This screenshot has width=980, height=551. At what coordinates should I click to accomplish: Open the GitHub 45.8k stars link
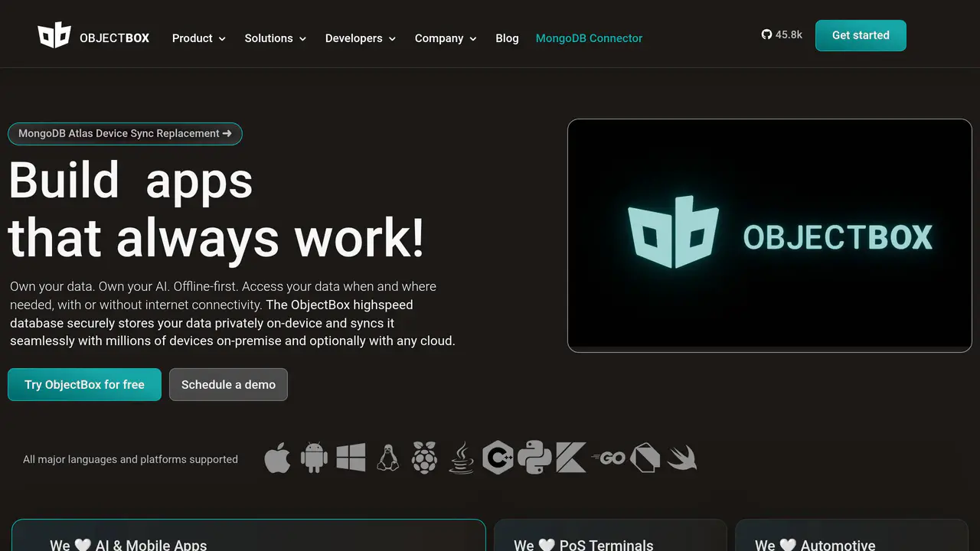(x=782, y=34)
